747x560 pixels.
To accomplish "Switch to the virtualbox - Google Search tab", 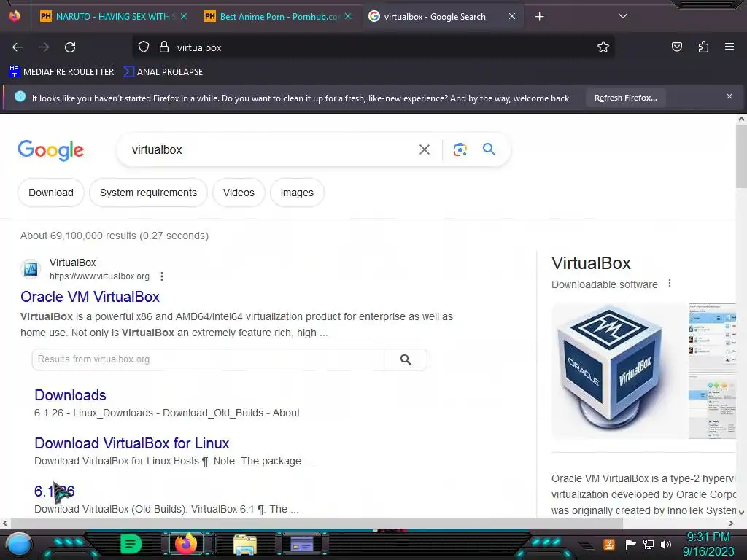I will tap(442, 17).
